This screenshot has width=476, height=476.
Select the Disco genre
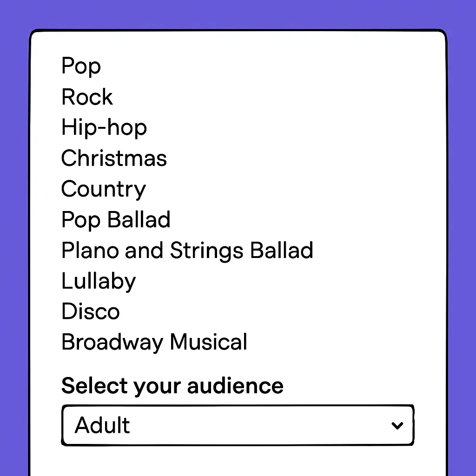pyautogui.click(x=90, y=311)
